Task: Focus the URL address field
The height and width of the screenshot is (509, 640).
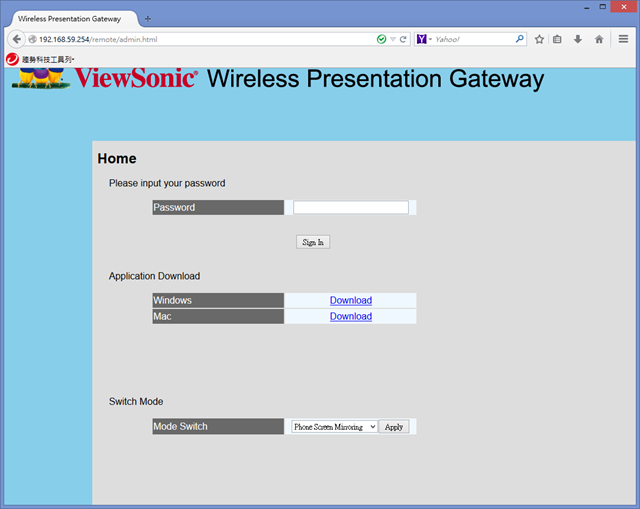Action: tap(204, 39)
